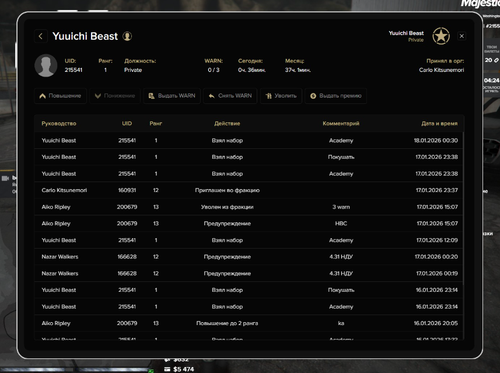Select Nazar Walkers row dated 17.01.2026 00:19
This screenshot has height=373, width=500.
[x=249, y=273]
